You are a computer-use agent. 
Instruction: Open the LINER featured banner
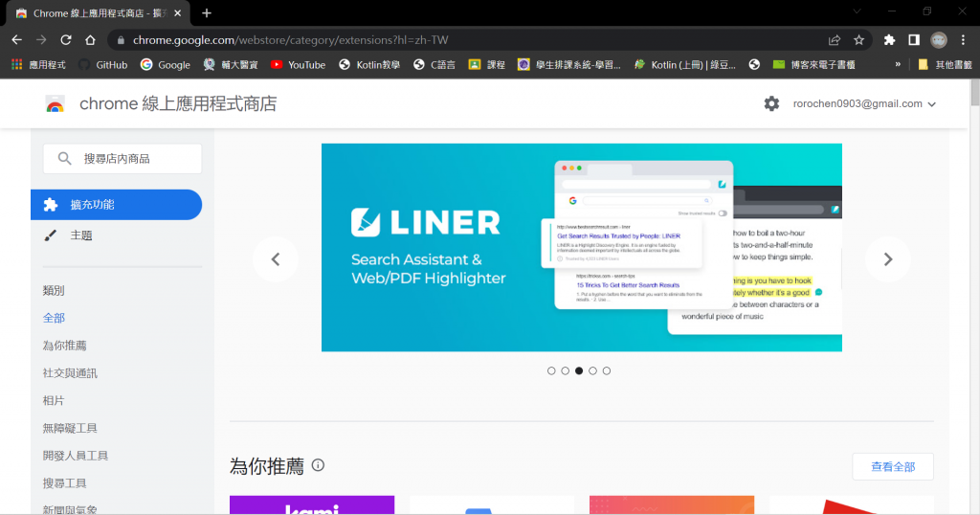click(582, 248)
